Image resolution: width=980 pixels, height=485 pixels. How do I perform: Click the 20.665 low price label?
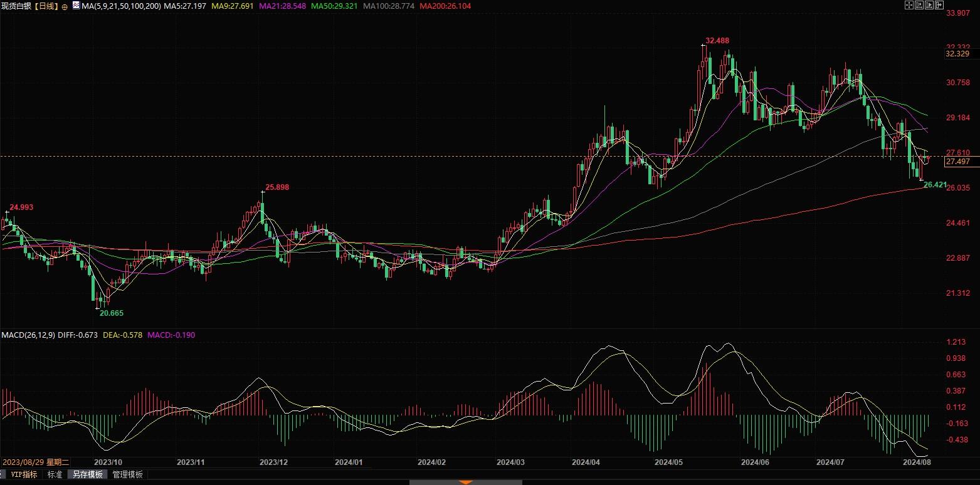112,312
